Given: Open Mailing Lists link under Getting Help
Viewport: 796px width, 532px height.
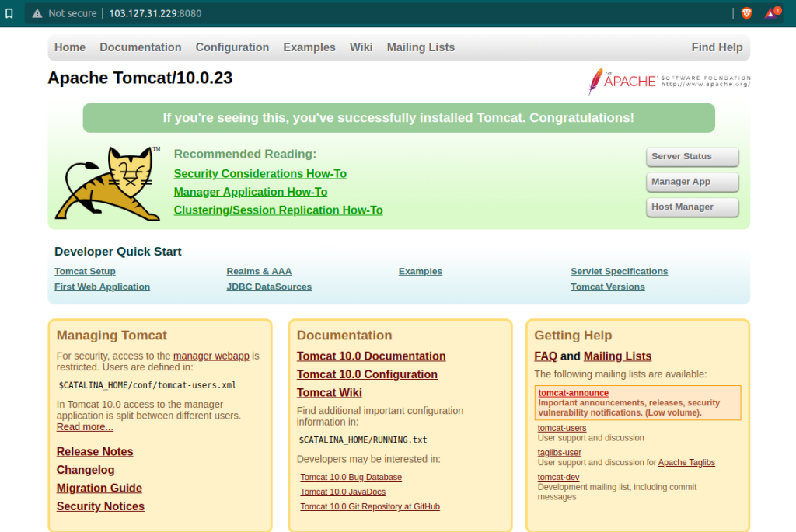Looking at the screenshot, I should (x=617, y=356).
